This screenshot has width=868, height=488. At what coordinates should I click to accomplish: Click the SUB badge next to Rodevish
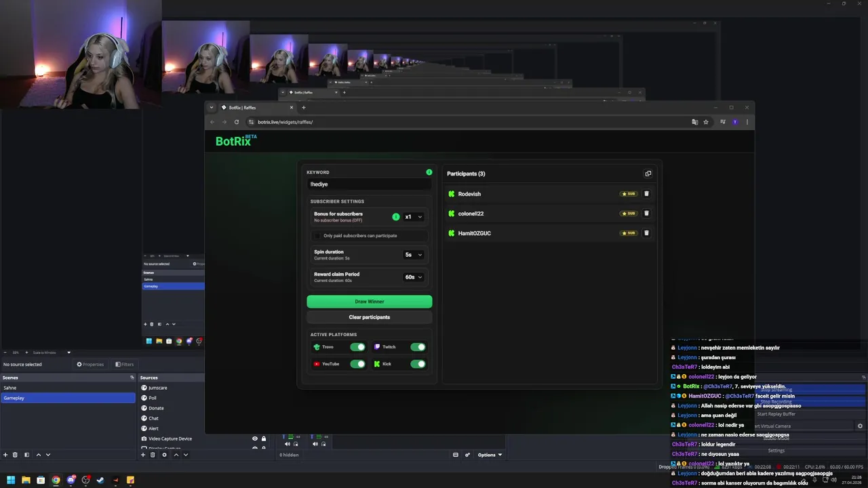click(x=629, y=194)
